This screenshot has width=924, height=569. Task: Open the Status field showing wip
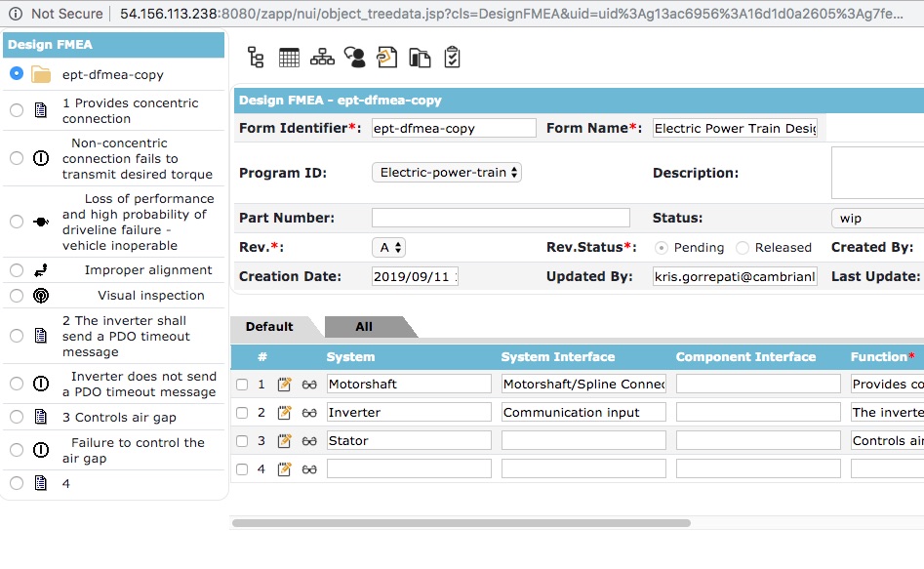tap(877, 219)
